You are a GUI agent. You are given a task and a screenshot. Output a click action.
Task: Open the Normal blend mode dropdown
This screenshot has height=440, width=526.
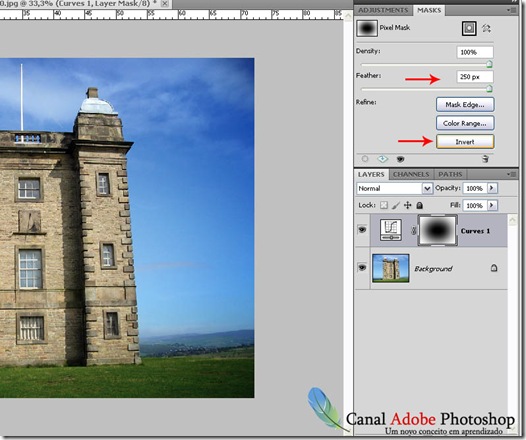pos(394,188)
